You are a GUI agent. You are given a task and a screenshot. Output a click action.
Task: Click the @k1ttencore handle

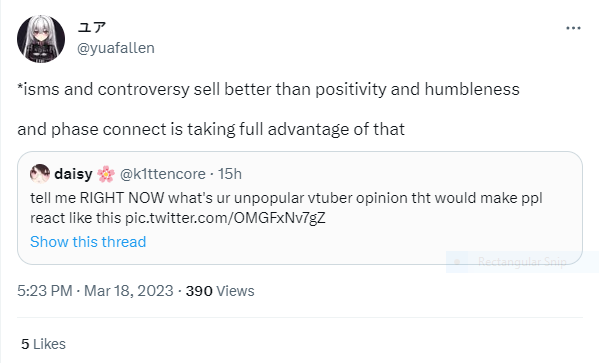163,174
